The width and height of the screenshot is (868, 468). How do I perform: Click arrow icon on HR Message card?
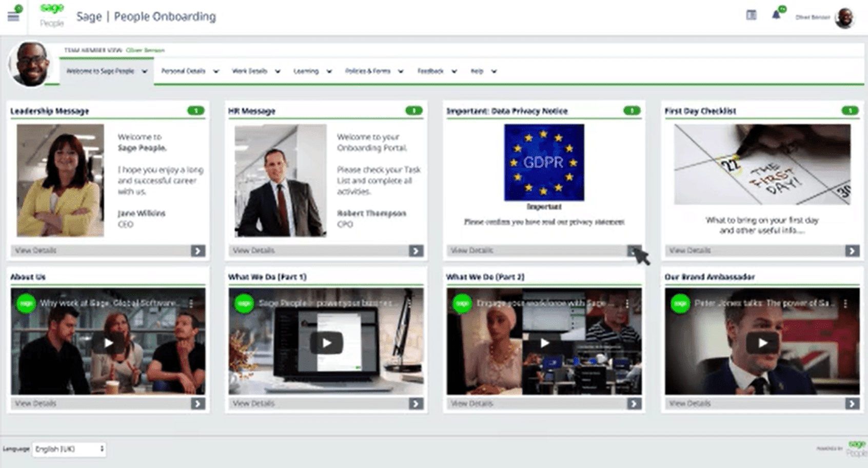pyautogui.click(x=416, y=251)
